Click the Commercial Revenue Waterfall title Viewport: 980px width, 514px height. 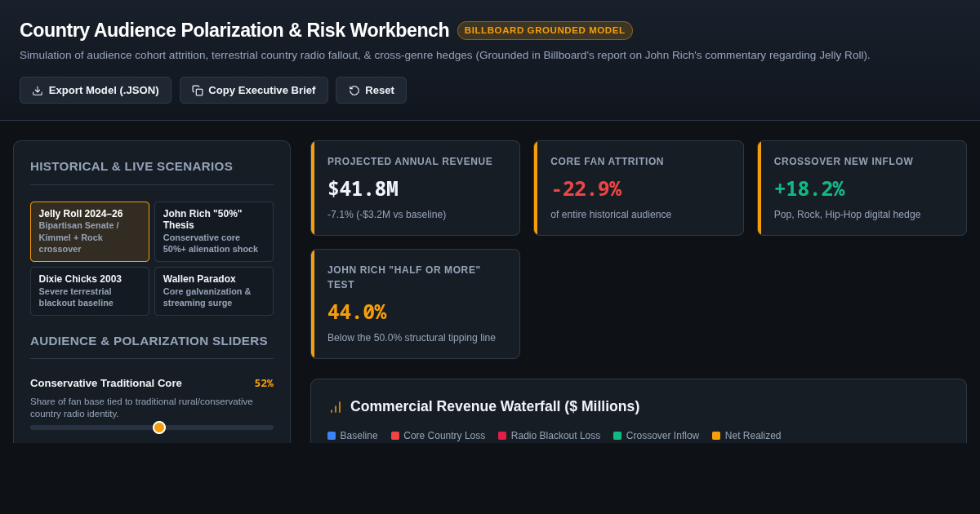click(495, 406)
